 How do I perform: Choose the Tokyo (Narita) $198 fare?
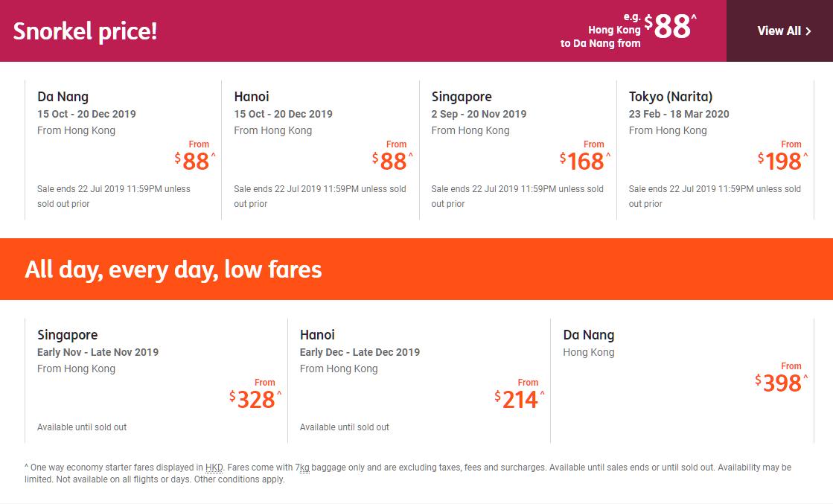point(715,150)
